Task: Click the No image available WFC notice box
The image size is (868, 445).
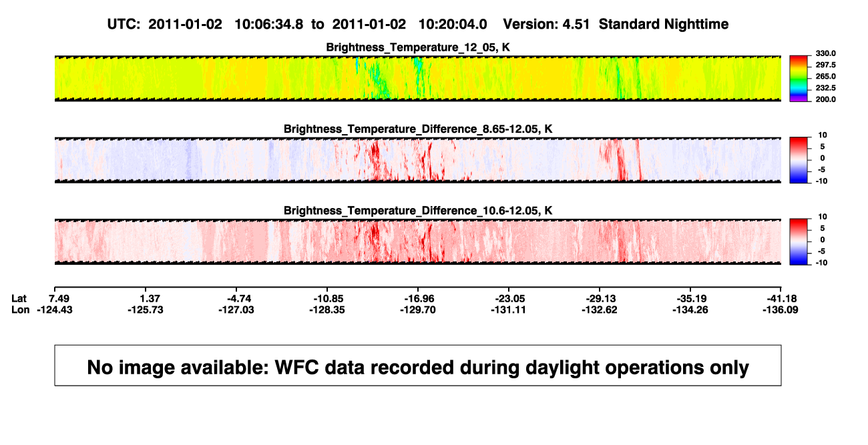Action: pos(417,365)
